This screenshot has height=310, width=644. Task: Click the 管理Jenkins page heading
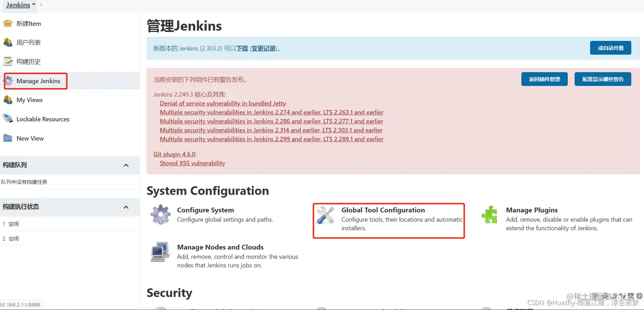click(184, 26)
